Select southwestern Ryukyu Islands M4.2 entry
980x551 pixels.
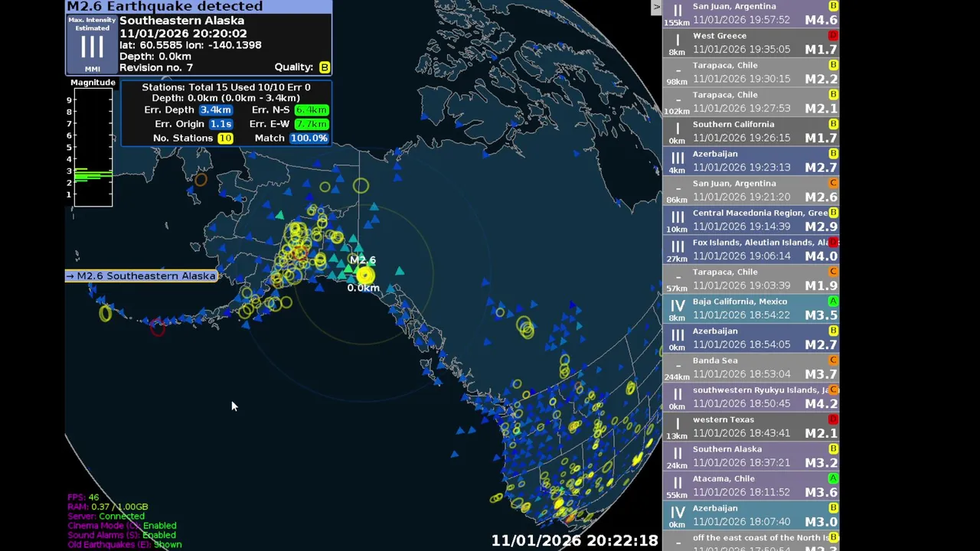pos(751,397)
